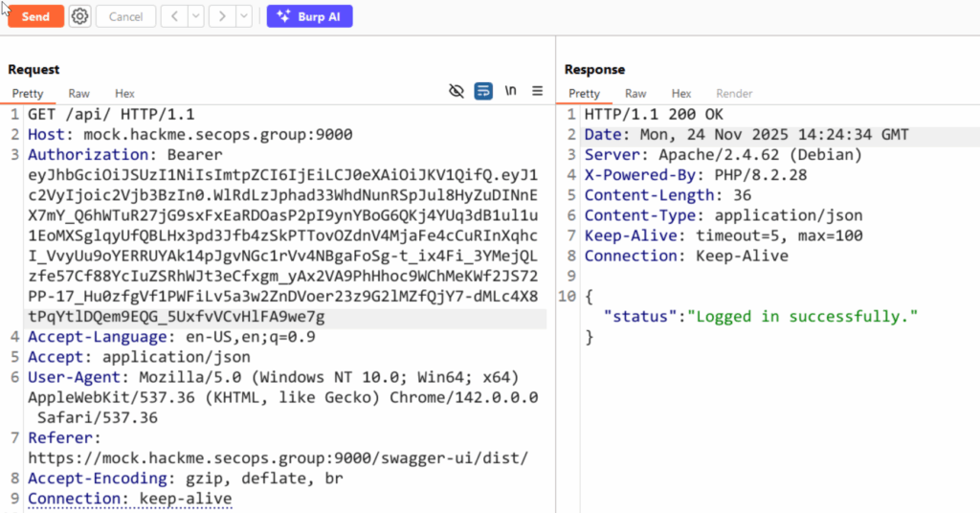This screenshot has height=513, width=980.
Task: Expand the forward history dropdown arrow
Action: point(243,16)
